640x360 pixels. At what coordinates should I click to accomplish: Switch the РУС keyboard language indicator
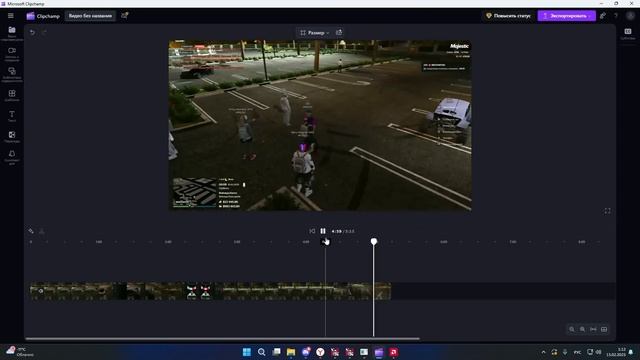pos(577,352)
